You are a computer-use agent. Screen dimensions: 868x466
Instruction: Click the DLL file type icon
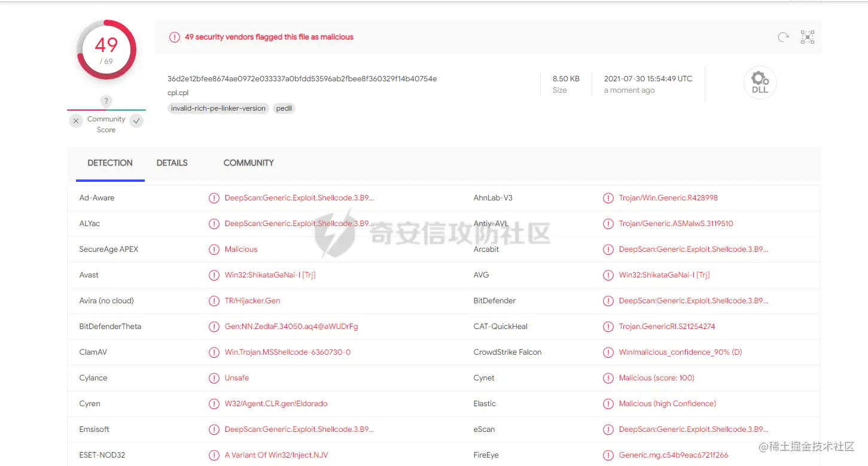(x=760, y=83)
